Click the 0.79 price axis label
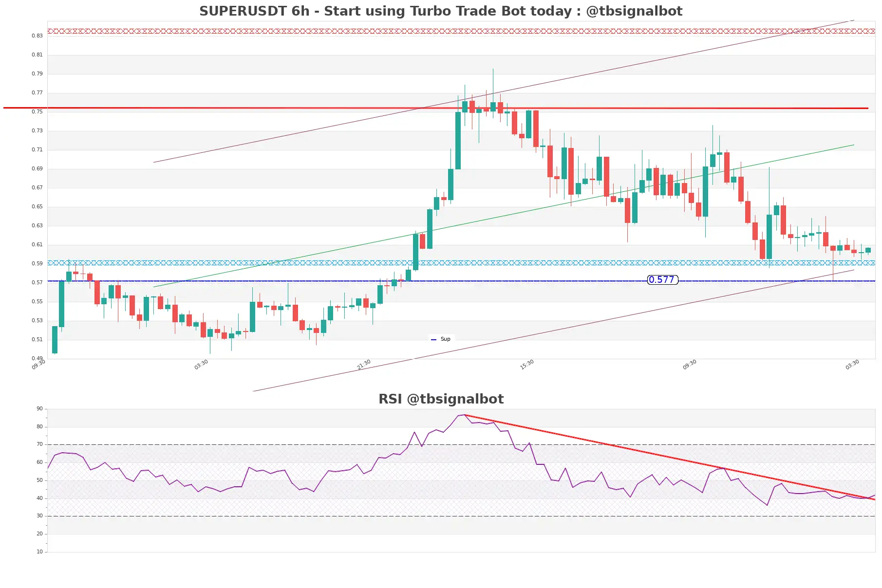 [37, 73]
